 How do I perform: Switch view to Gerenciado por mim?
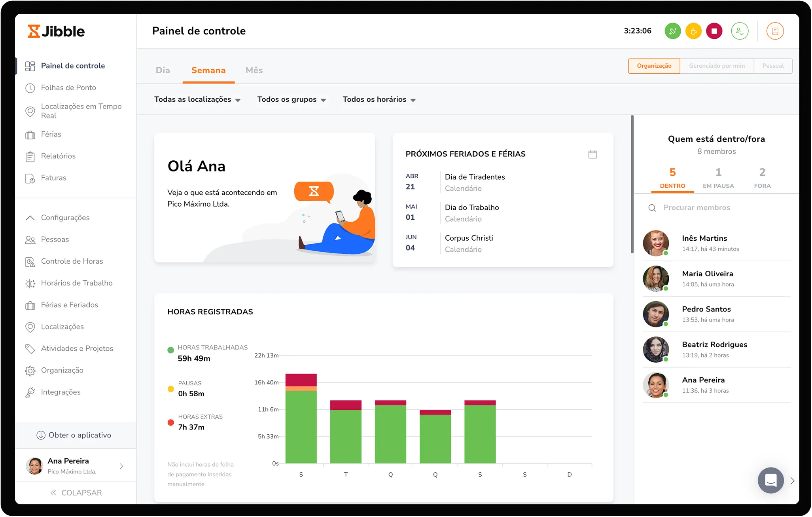tap(716, 66)
